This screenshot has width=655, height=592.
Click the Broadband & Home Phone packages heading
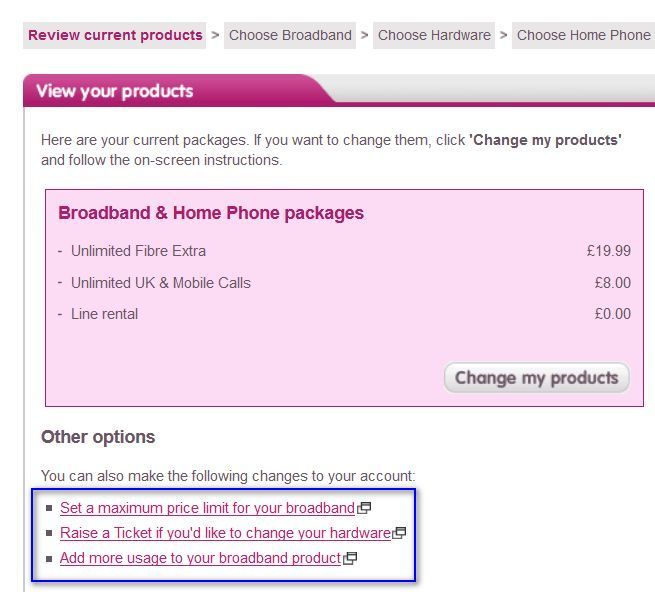point(211,213)
